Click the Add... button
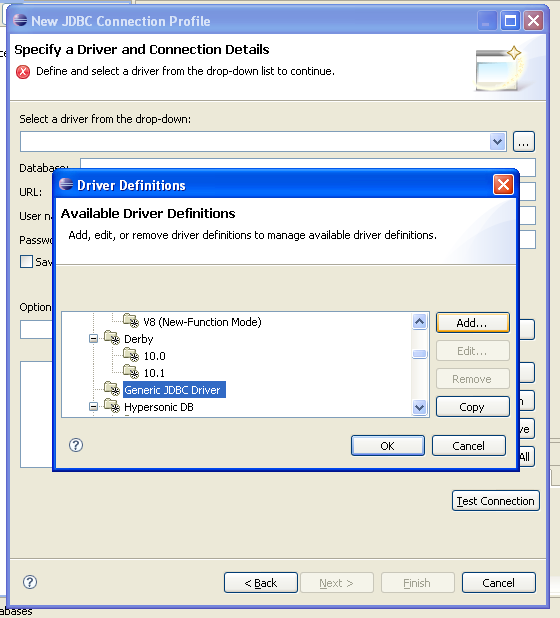The height and width of the screenshot is (618, 560). click(473, 323)
